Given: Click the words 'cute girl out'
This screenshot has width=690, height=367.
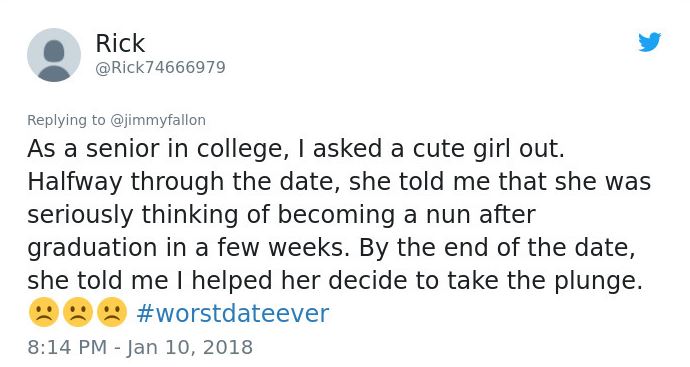Looking at the screenshot, I should tap(488, 149).
